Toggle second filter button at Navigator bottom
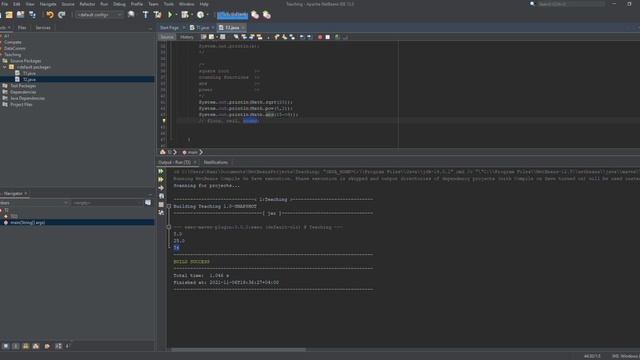This screenshot has height=360, width=640. pos(16,346)
